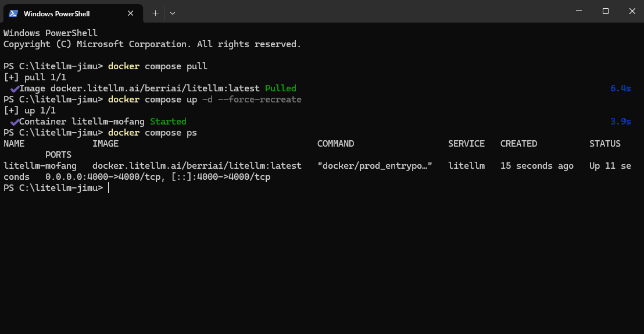The height and width of the screenshot is (334, 644).
Task: Click the green Started status text
Action: point(168,122)
